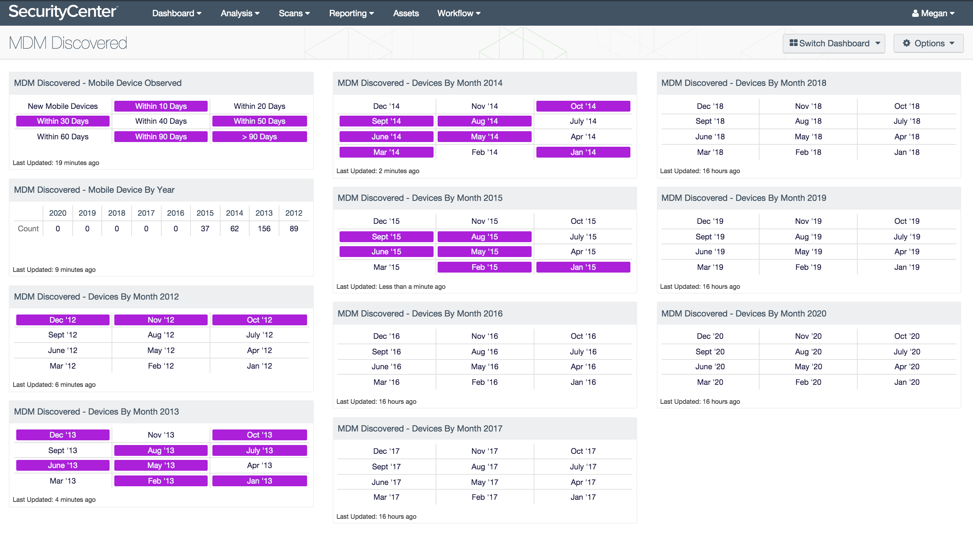The height and width of the screenshot is (560, 973).
Task: Expand the Reporting menu
Action: [x=351, y=13]
